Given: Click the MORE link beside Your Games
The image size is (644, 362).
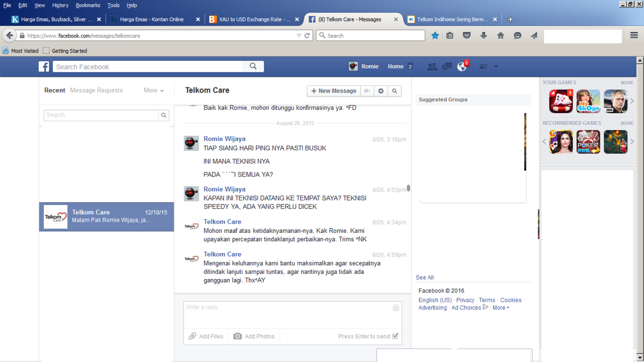Looking at the screenshot, I should (627, 82).
